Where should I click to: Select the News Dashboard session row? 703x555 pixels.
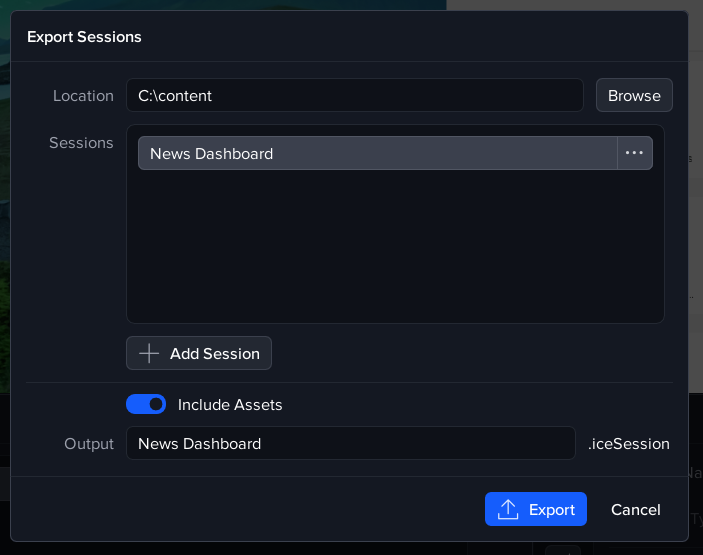[377, 153]
